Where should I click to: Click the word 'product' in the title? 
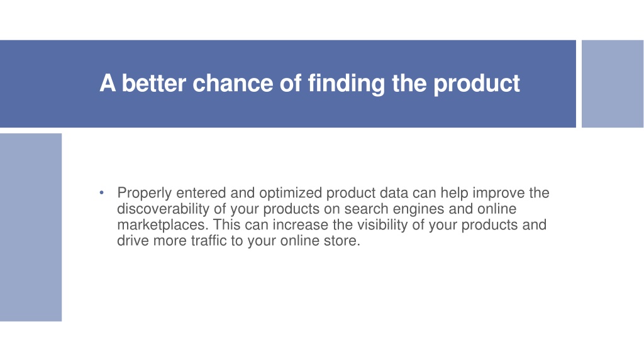[x=477, y=84]
